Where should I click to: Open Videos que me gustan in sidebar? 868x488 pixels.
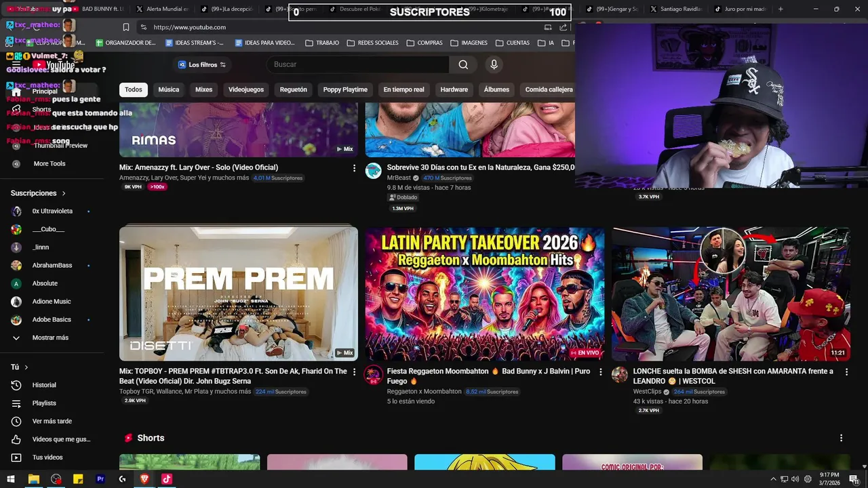click(x=61, y=439)
